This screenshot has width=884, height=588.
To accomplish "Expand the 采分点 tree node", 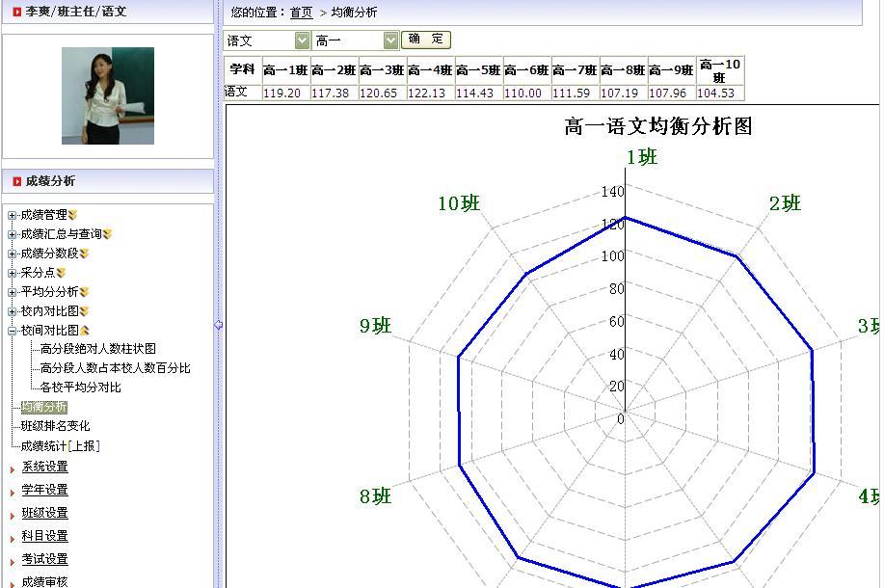I will 12,273.
